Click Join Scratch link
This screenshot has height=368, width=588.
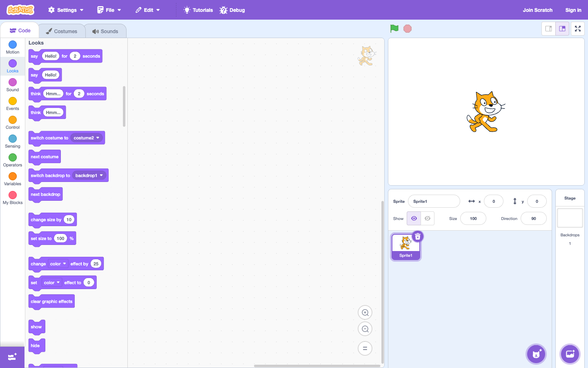pyautogui.click(x=537, y=10)
